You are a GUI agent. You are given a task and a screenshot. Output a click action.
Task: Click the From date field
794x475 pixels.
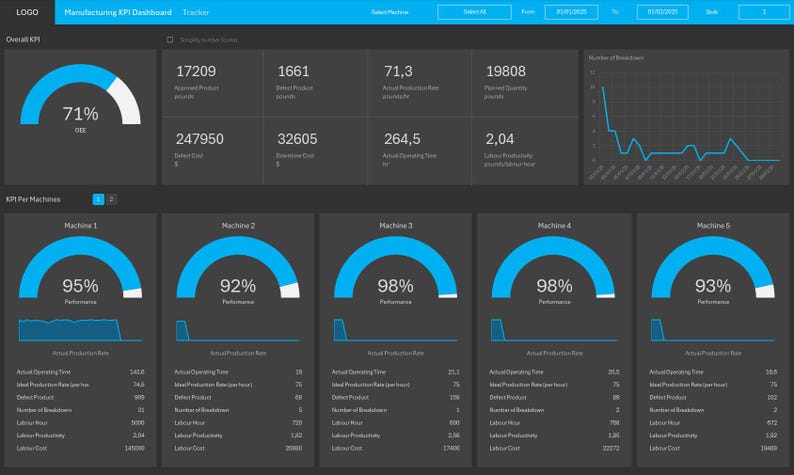571,12
